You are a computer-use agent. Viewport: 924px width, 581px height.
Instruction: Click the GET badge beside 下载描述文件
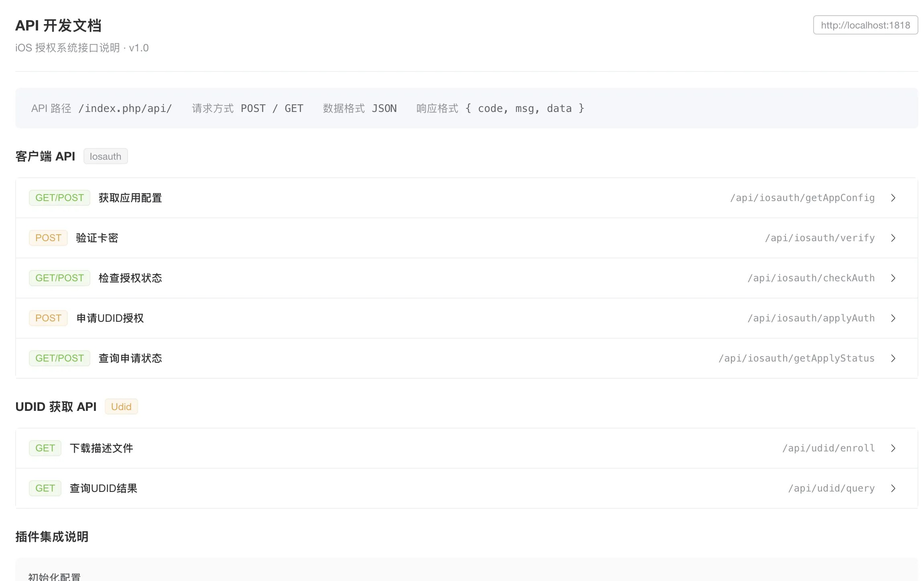point(45,448)
